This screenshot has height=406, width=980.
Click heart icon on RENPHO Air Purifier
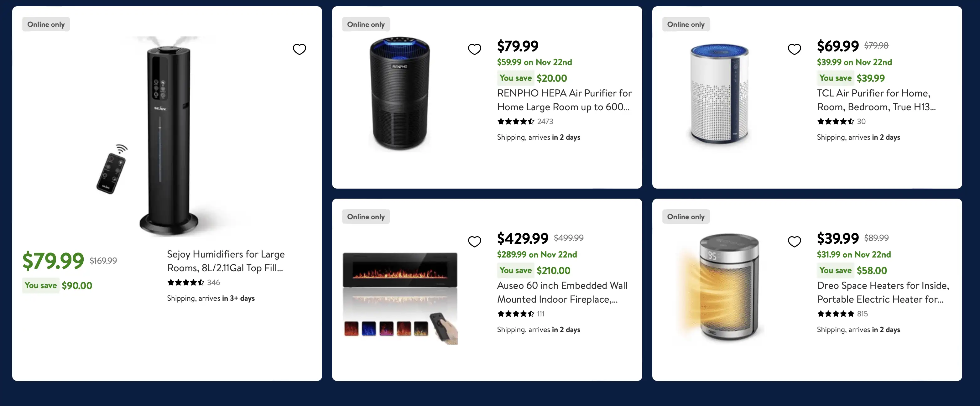[x=474, y=49]
